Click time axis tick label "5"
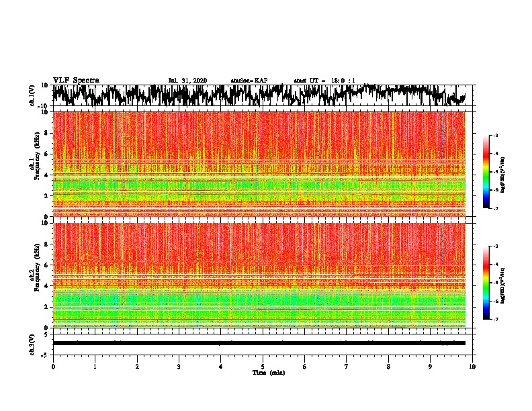The height and width of the screenshot is (411, 532). pyautogui.click(x=263, y=367)
